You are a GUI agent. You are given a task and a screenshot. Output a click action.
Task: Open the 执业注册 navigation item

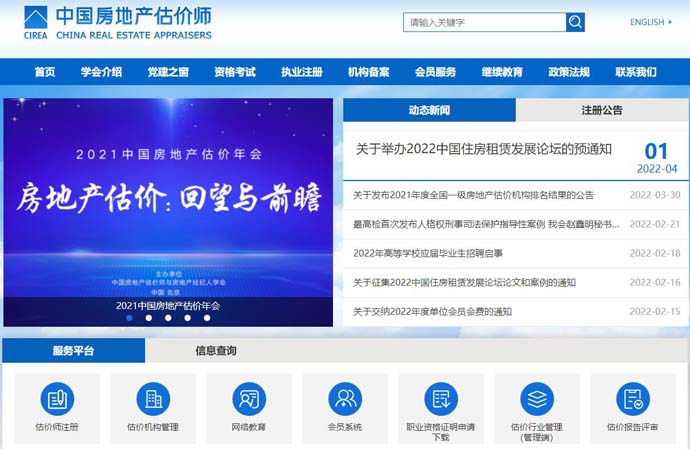[302, 72]
